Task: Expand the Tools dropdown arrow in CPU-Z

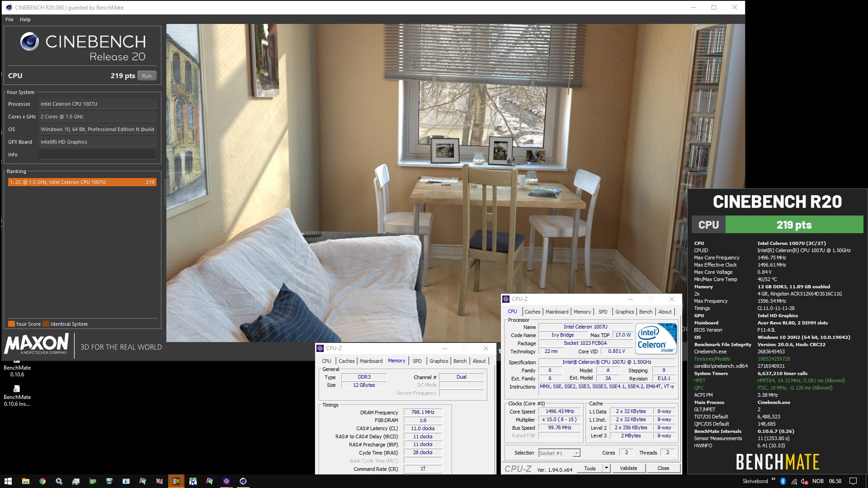Action: point(606,468)
